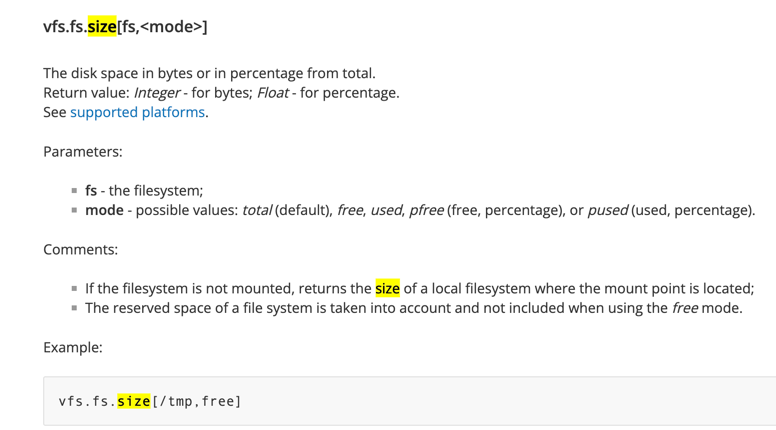Click the italic 'pfree' mode value

(426, 210)
